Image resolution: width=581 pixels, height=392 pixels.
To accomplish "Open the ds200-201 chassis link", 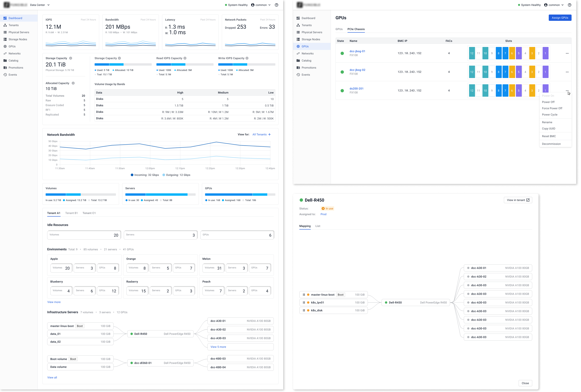I will tap(356, 89).
